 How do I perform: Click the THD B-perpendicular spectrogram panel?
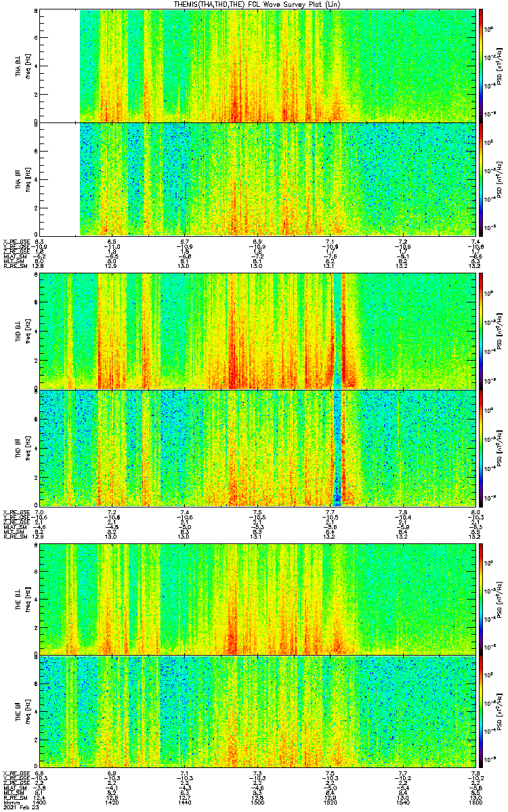tap(258, 330)
